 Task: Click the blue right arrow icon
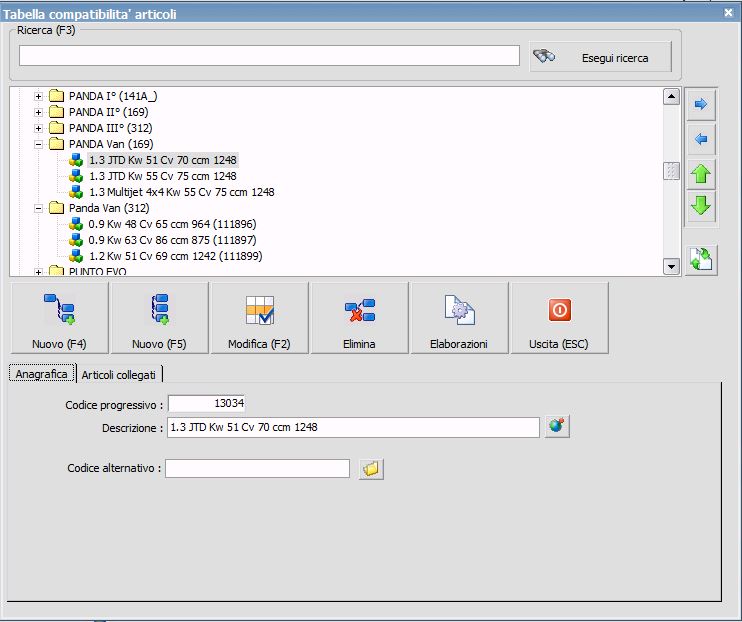coord(701,104)
